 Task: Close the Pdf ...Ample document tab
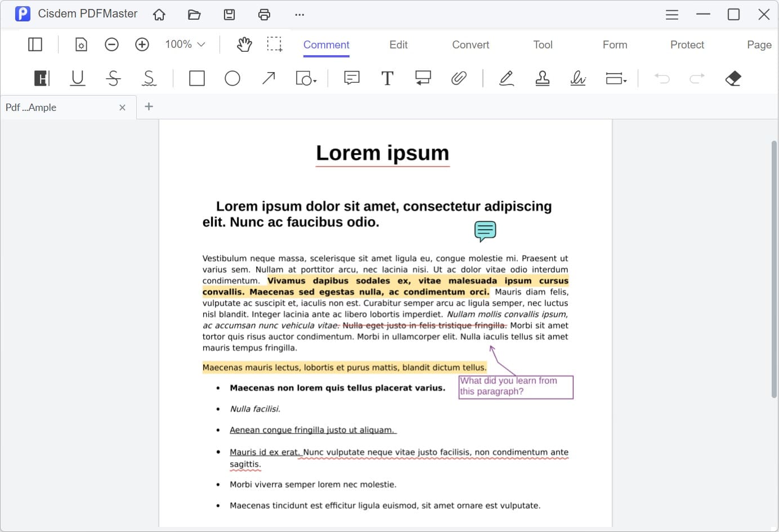point(122,107)
